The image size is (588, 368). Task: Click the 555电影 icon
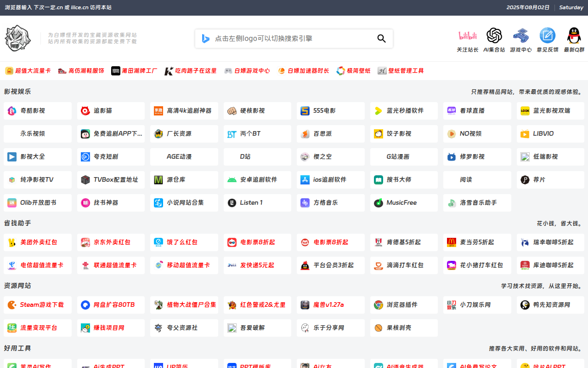click(305, 111)
